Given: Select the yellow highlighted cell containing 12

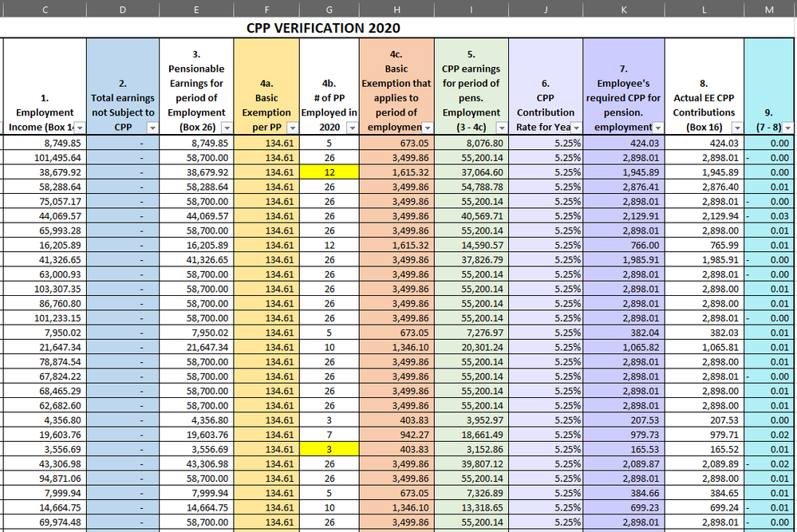Looking at the screenshot, I should pyautogui.click(x=328, y=172).
